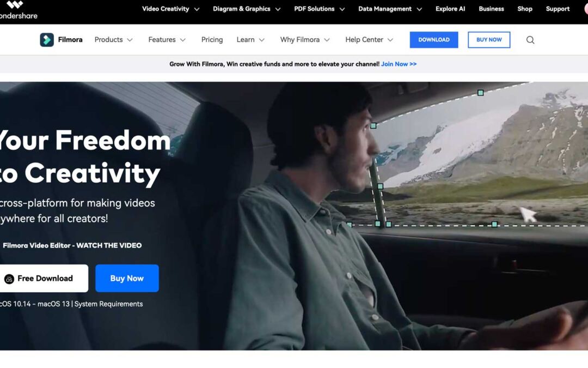Open the Learn dropdown
The image size is (588, 368).
click(250, 40)
